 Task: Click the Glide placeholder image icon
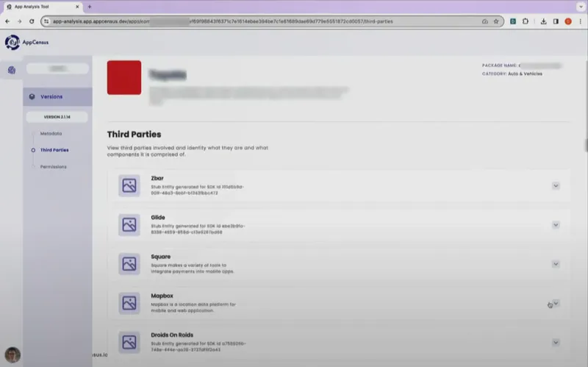(x=129, y=225)
